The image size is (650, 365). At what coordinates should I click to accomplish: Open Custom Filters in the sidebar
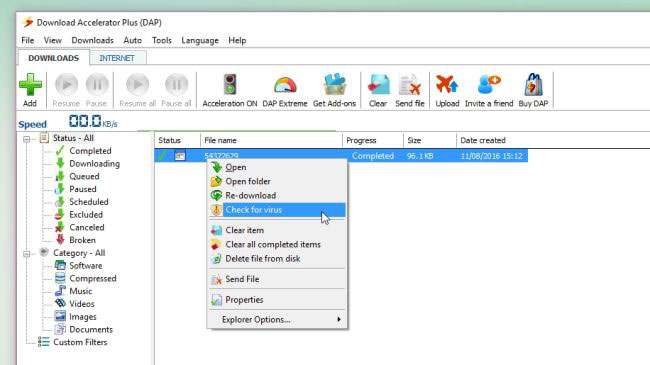click(80, 342)
